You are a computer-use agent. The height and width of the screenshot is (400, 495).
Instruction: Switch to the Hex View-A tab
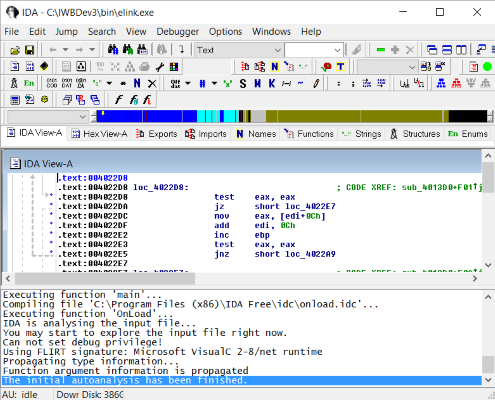[100, 134]
